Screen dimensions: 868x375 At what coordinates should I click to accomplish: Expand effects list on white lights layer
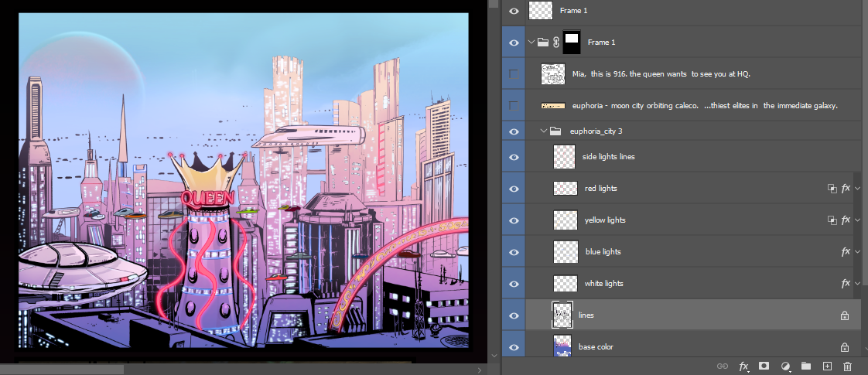click(x=858, y=284)
